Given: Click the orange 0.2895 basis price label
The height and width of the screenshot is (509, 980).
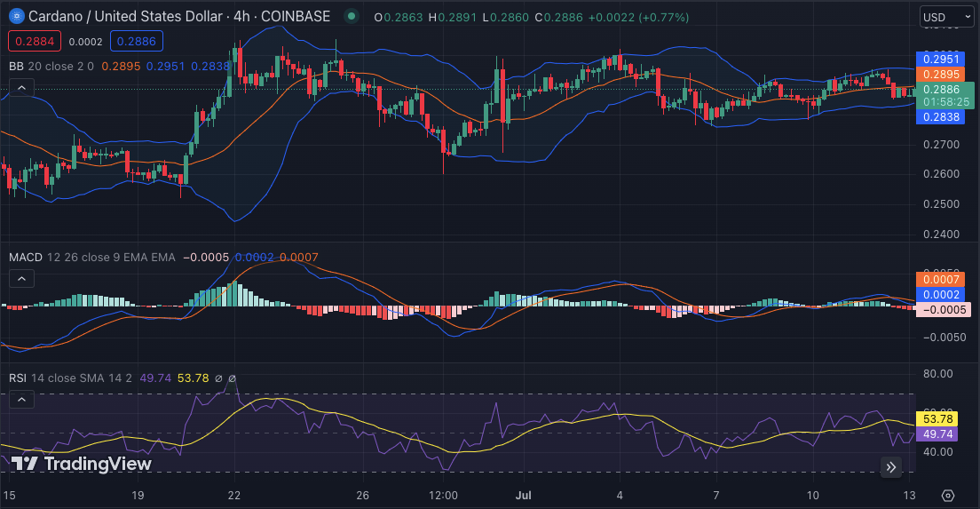Looking at the screenshot, I should coord(941,75).
